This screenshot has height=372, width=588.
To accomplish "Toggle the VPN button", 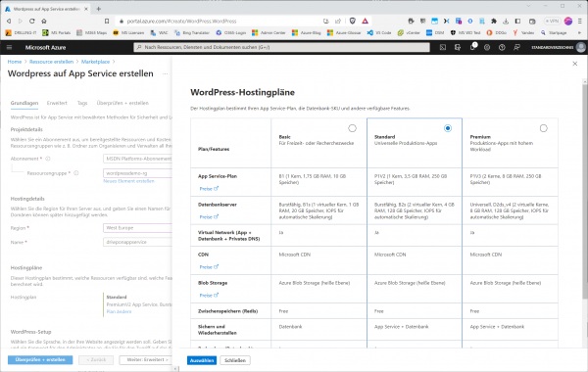I will point(552,21).
